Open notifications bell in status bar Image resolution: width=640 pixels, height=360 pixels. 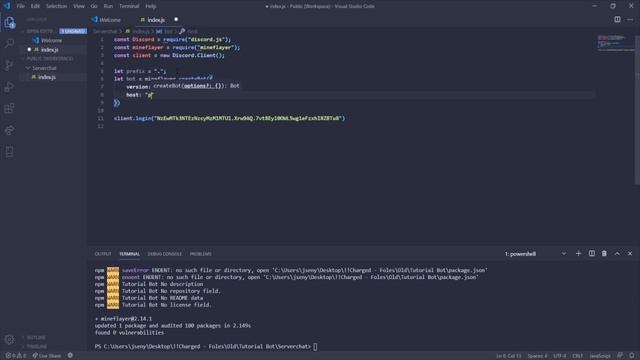632,356
